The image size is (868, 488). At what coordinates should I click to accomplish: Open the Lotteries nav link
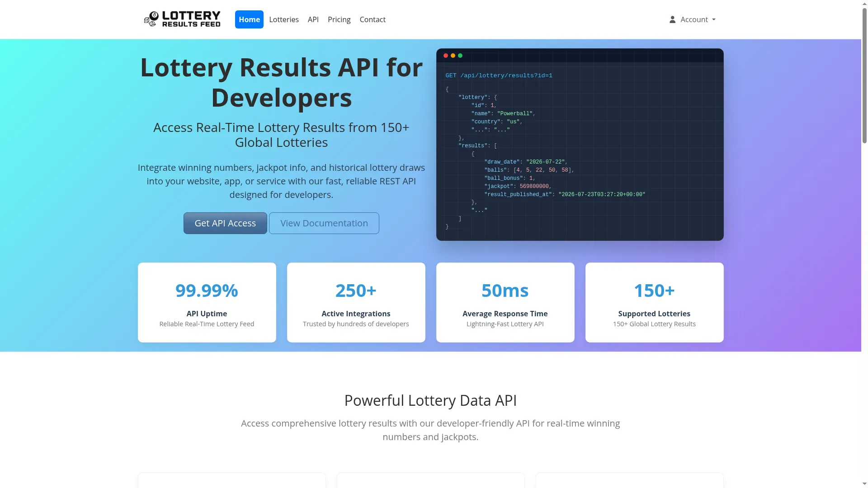tap(284, 19)
